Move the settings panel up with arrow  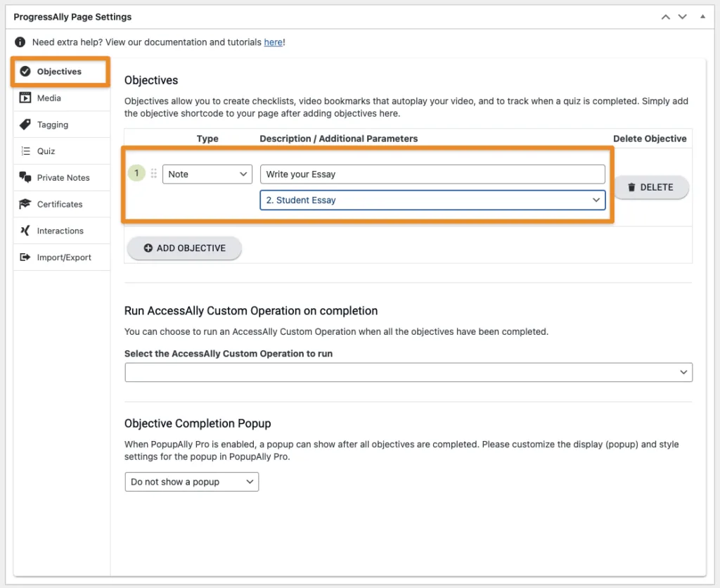click(665, 17)
